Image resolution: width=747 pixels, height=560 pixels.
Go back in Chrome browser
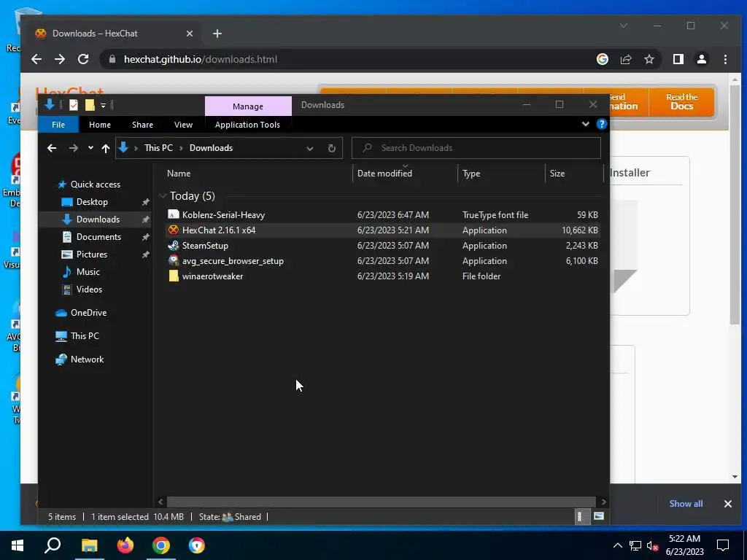[x=36, y=59]
